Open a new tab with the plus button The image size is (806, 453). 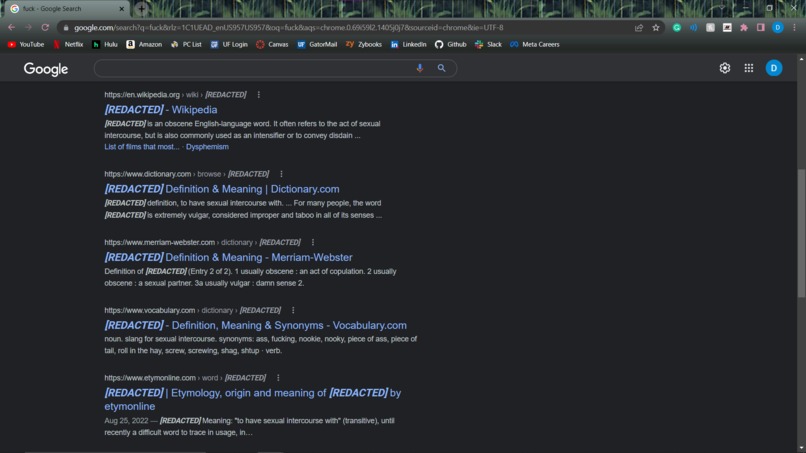pyautogui.click(x=141, y=9)
